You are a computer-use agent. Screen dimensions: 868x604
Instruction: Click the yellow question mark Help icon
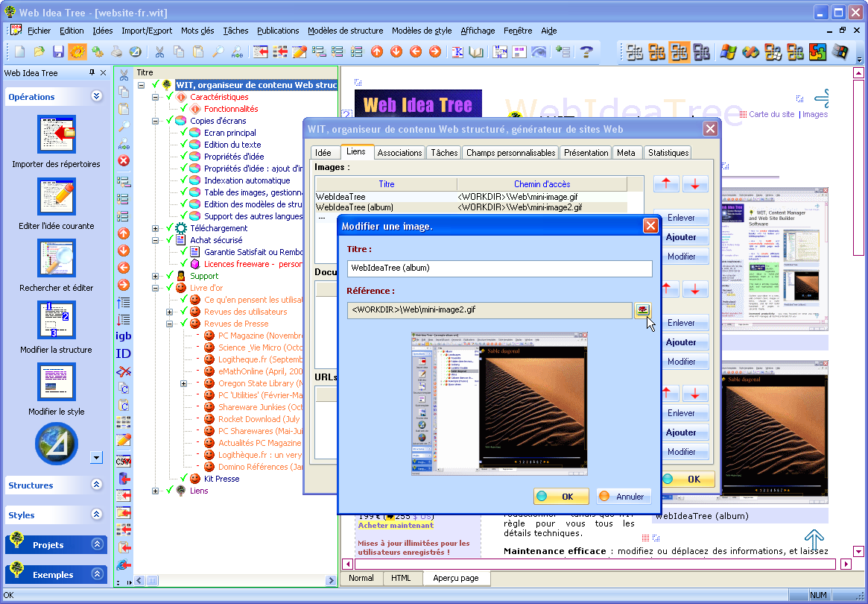click(x=587, y=51)
